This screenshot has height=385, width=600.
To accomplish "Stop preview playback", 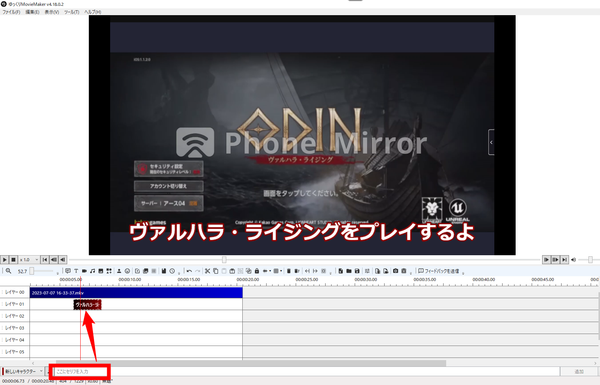I will pyautogui.click(x=13, y=260).
